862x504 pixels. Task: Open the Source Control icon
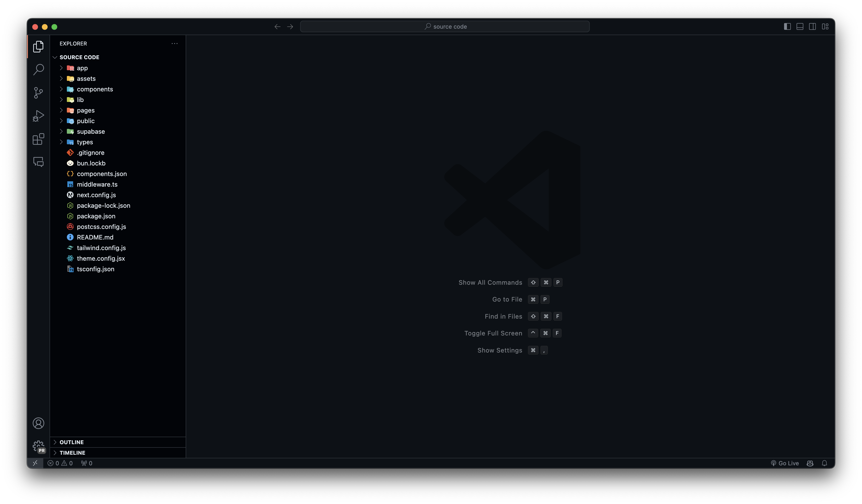[38, 92]
